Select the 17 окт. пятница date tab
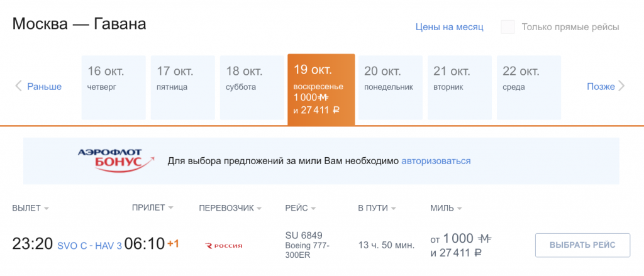Screen dimensions: 644x276 click(x=183, y=87)
